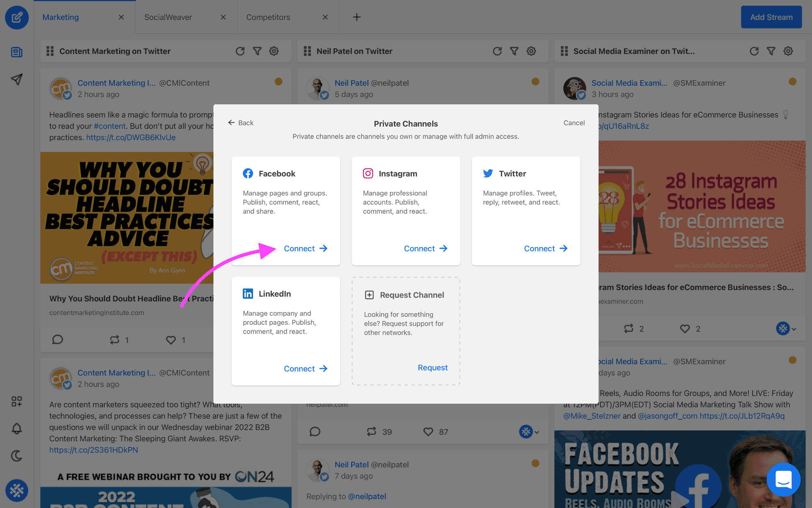812x508 pixels.
Task: Click drag handle of Social Media Examiner stream
Action: tap(564, 51)
